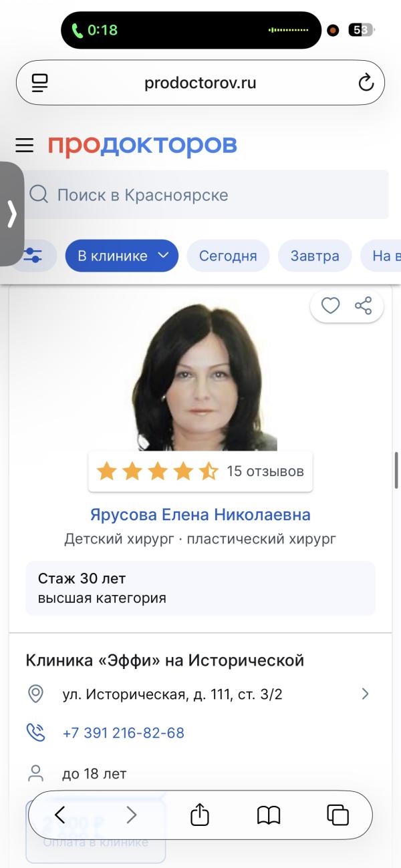
Task: Open the Safari tabs overview icon
Action: click(338, 815)
